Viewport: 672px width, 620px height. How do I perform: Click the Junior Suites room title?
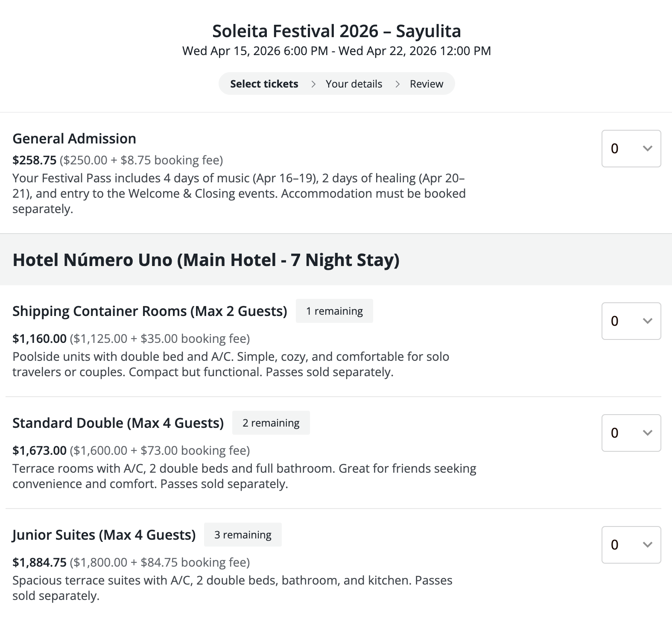[104, 535]
